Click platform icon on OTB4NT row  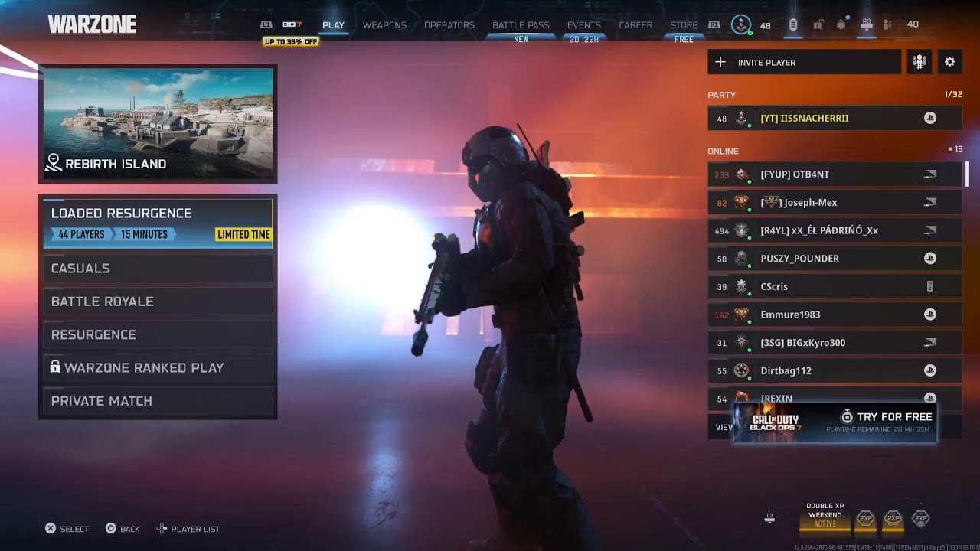(930, 174)
